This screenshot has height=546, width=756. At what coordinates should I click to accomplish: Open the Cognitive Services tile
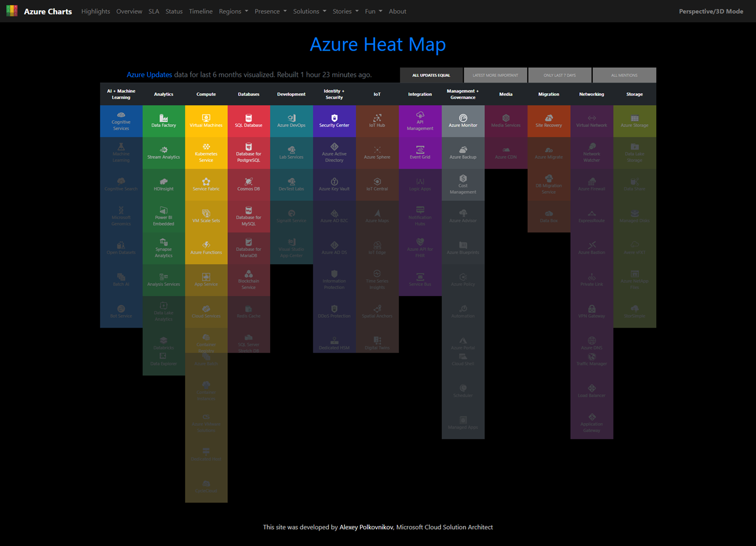pyautogui.click(x=121, y=121)
